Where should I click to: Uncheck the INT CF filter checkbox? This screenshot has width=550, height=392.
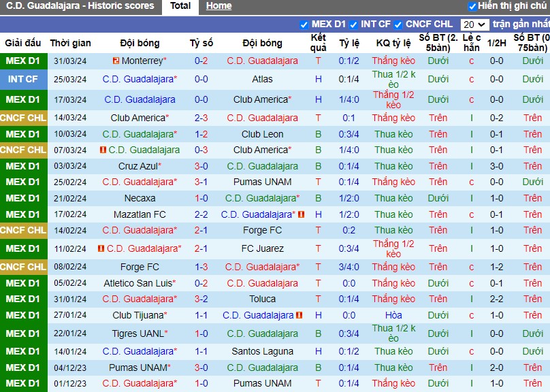point(353,25)
